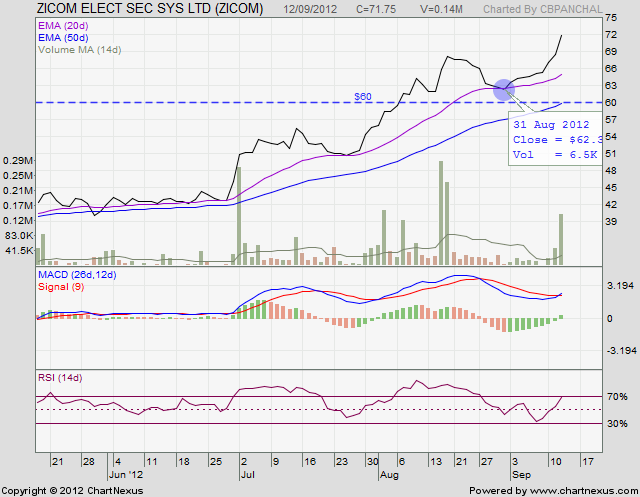Click the 0.29M volume axis label
The image size is (640, 497).
point(18,161)
